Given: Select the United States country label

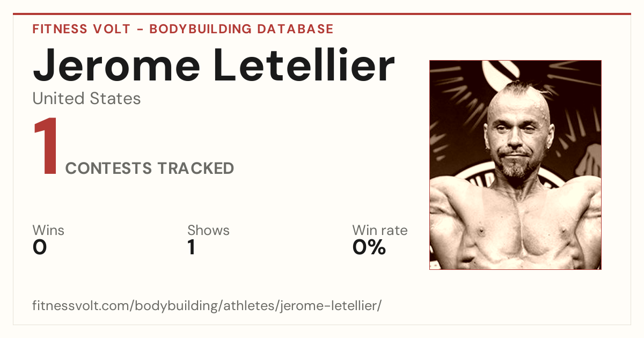Looking at the screenshot, I should click(86, 99).
